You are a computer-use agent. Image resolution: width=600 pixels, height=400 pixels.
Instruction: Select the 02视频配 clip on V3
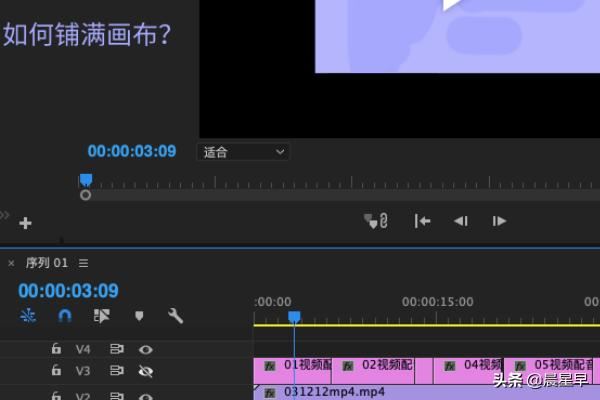coord(373,371)
